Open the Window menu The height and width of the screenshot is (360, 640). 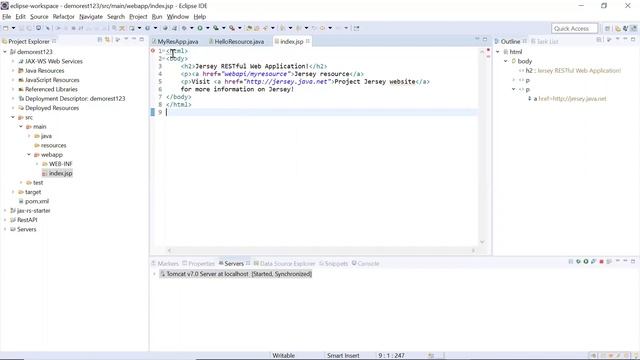click(178, 17)
